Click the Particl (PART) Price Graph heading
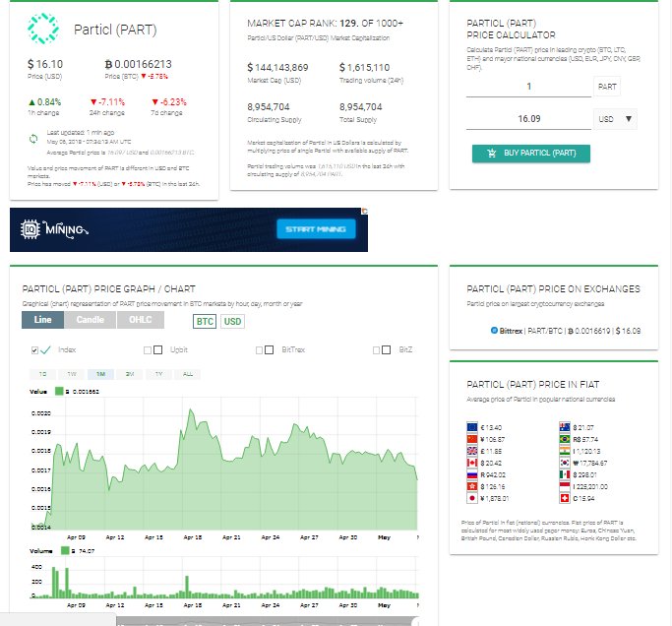672x626 pixels. click(x=109, y=289)
